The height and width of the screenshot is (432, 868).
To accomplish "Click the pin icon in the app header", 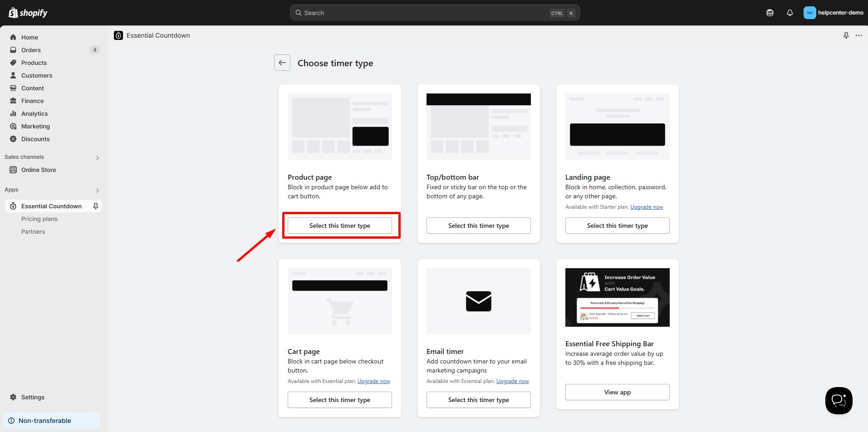I will (846, 35).
